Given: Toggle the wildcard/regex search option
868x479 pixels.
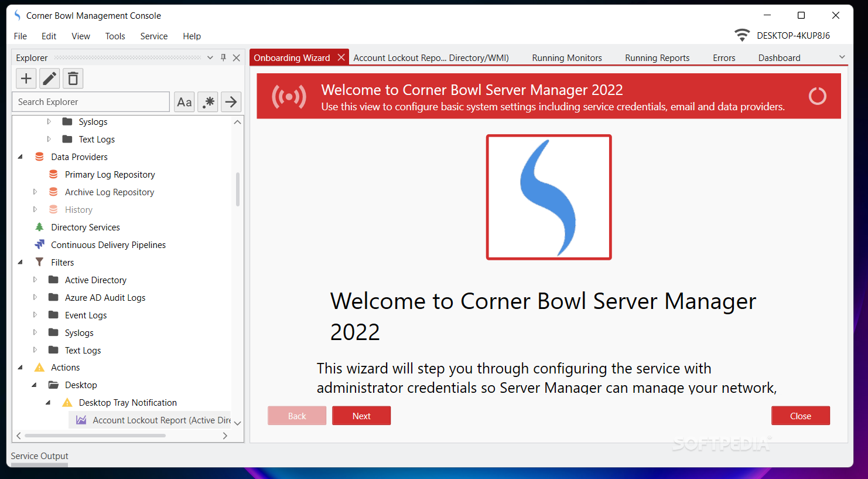Looking at the screenshot, I should pyautogui.click(x=208, y=102).
